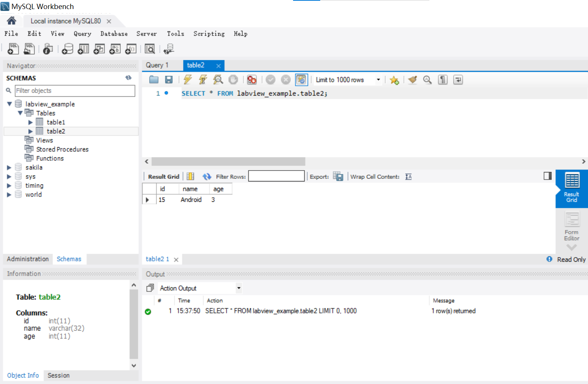The width and height of the screenshot is (588, 384).
Task: Toggle auto-commit mode
Action: [x=301, y=79]
